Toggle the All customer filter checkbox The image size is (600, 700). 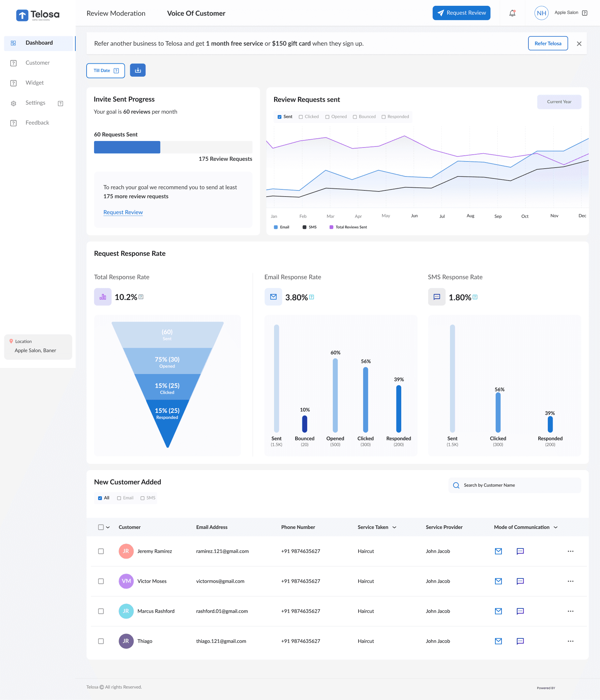point(100,498)
